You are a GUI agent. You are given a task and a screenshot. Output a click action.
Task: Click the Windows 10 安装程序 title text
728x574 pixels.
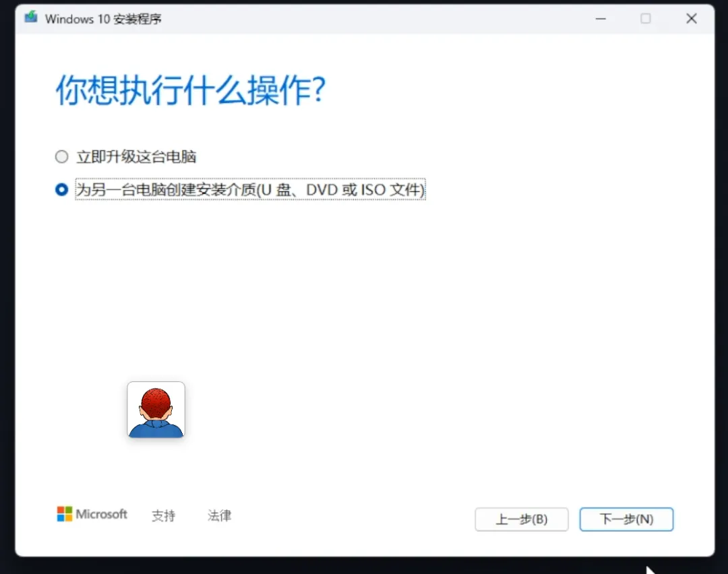[103, 19]
